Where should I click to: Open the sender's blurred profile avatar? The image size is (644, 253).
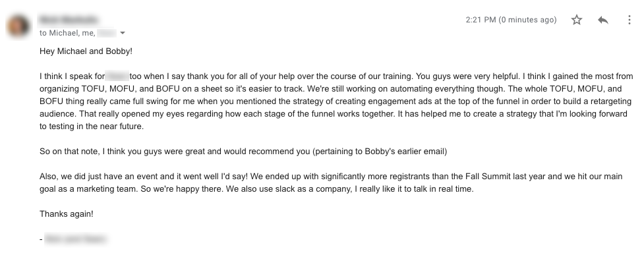point(18,26)
